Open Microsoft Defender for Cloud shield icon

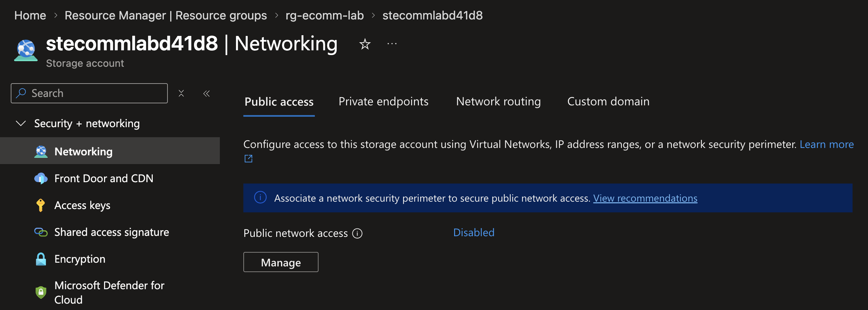[x=41, y=292]
